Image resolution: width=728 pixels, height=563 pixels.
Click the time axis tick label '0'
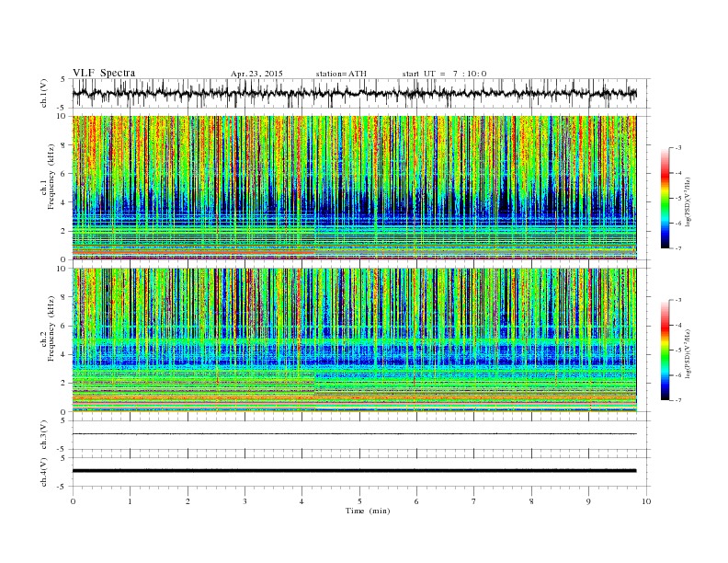click(x=73, y=501)
